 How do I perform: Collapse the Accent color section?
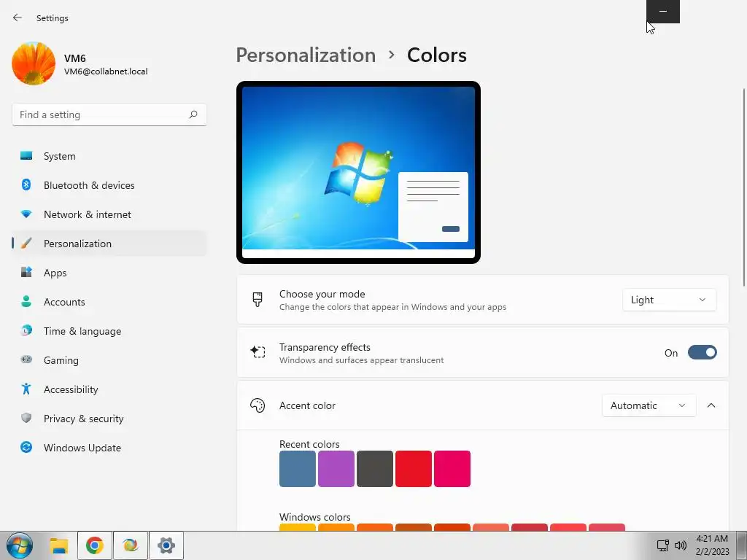tap(711, 405)
